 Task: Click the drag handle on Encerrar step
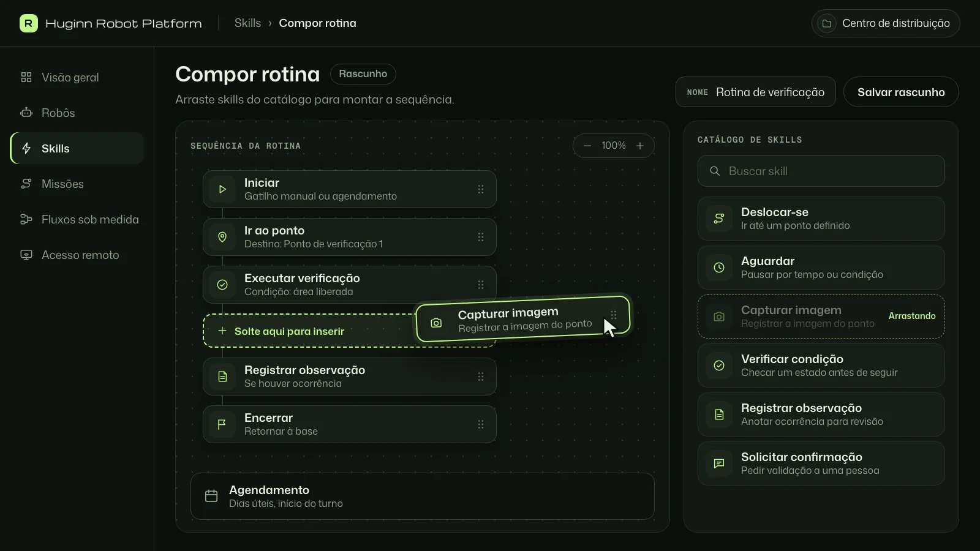[x=481, y=424]
